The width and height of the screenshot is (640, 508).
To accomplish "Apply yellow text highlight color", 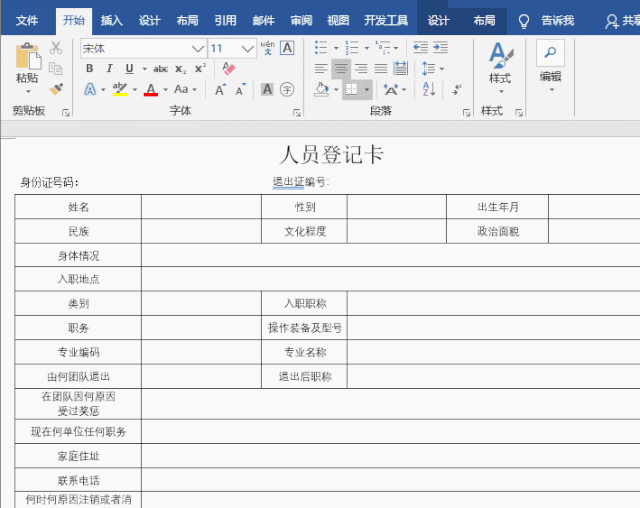I will [120, 89].
